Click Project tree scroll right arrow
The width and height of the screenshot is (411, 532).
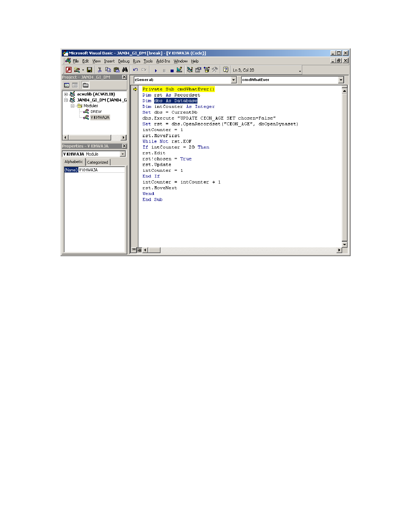pos(124,137)
